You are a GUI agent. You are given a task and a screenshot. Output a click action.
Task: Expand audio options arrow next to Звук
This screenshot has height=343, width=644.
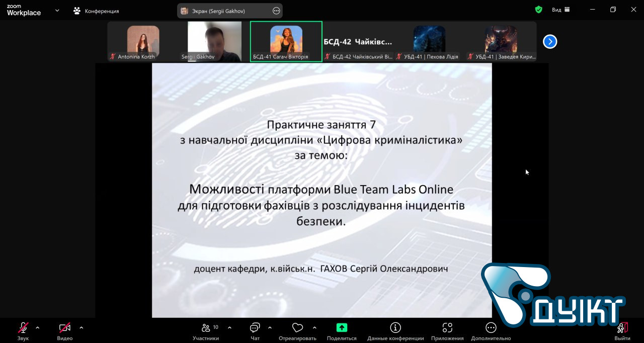click(x=37, y=327)
